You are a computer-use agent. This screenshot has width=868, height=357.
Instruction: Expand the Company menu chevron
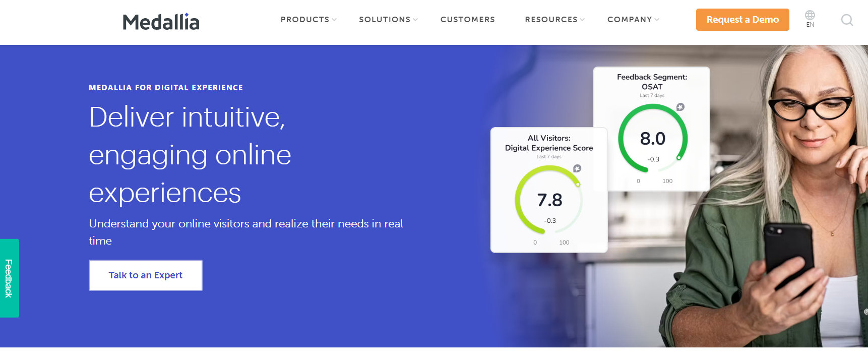click(x=657, y=20)
